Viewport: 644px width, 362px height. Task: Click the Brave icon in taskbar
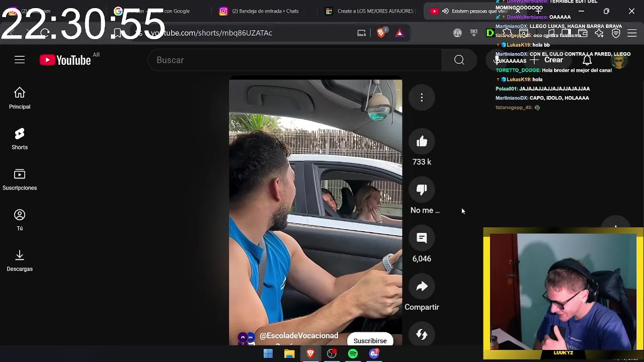[x=310, y=354]
